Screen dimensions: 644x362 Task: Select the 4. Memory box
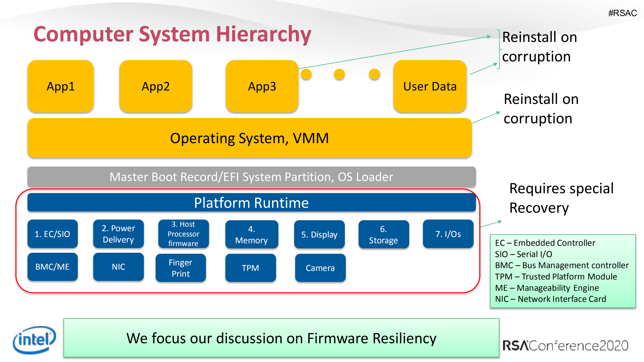point(251,234)
